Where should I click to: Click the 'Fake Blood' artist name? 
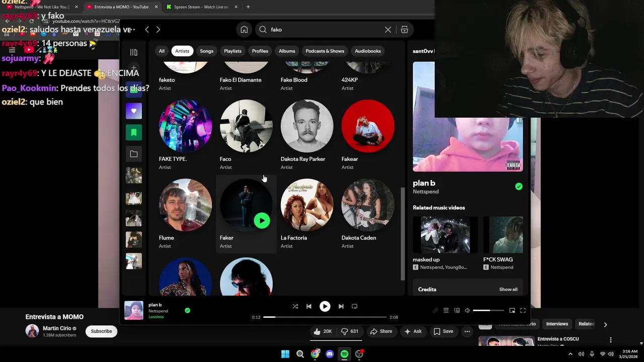(x=294, y=80)
